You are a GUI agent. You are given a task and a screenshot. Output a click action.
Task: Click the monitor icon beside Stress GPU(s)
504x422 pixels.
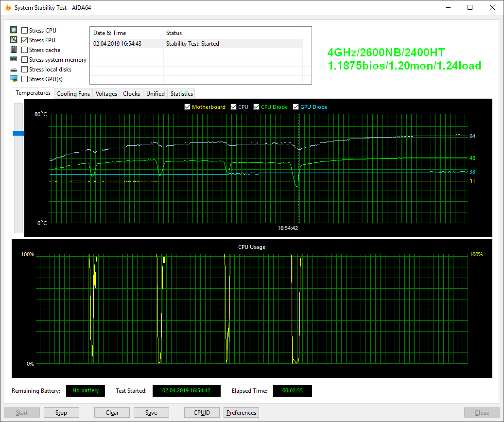(x=14, y=79)
